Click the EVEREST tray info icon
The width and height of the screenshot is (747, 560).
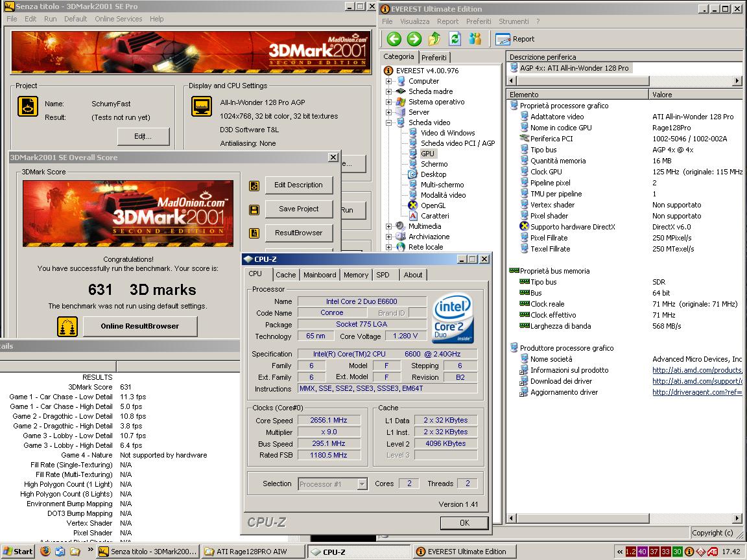689,552
